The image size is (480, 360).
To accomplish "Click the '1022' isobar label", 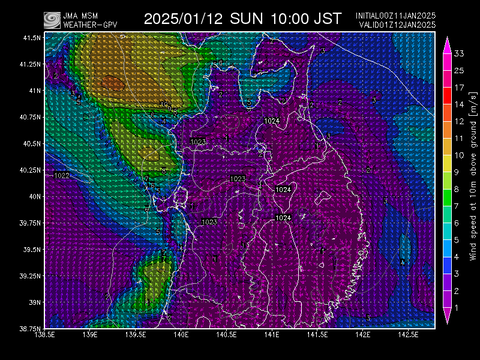I will click(x=62, y=175).
